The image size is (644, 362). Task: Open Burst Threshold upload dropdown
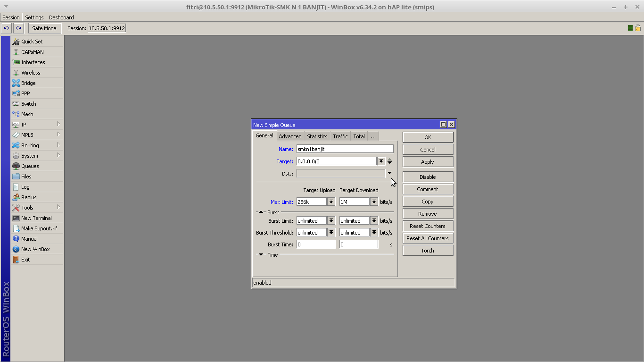tap(331, 233)
